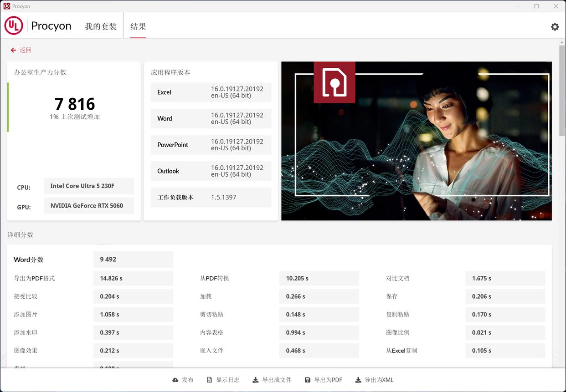The height and width of the screenshot is (392, 566).
Task: Click the export to file download icon
Action: (256, 380)
